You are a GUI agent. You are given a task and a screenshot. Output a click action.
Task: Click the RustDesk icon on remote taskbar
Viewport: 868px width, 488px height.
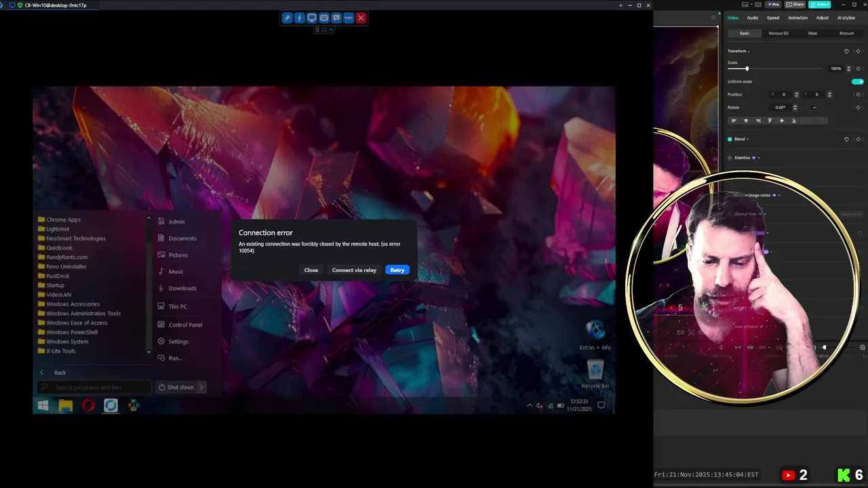pos(111,405)
